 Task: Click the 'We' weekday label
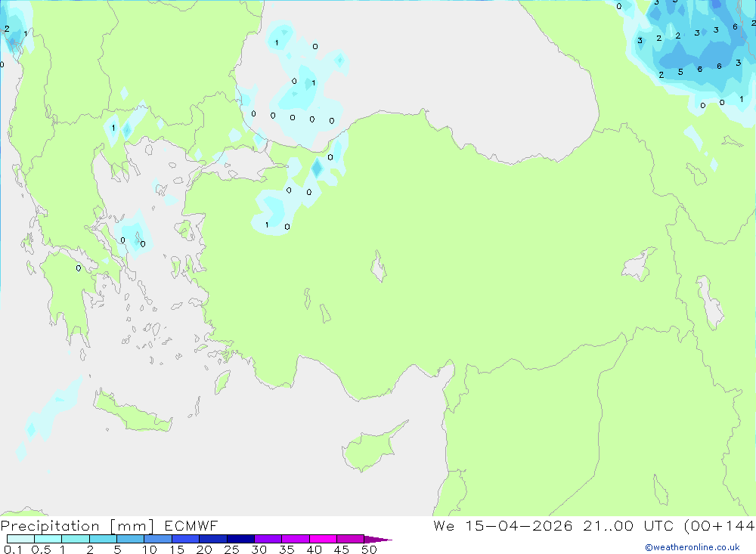[444, 525]
